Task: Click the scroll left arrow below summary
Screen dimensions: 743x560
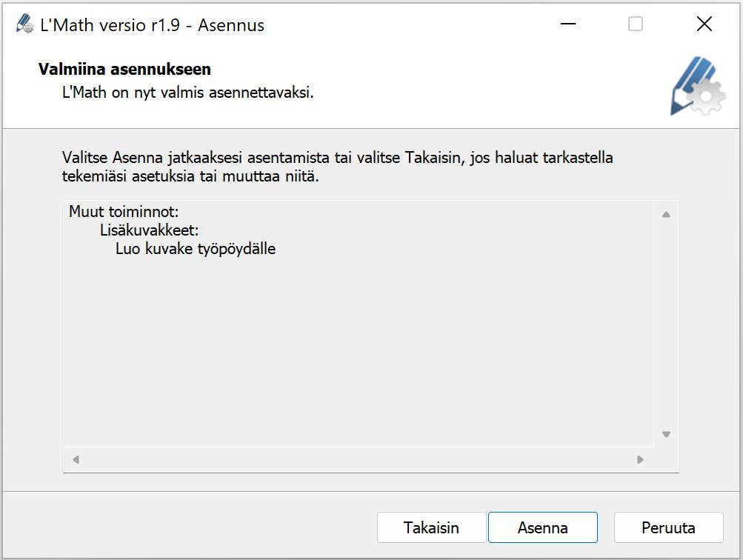Action: 76,459
